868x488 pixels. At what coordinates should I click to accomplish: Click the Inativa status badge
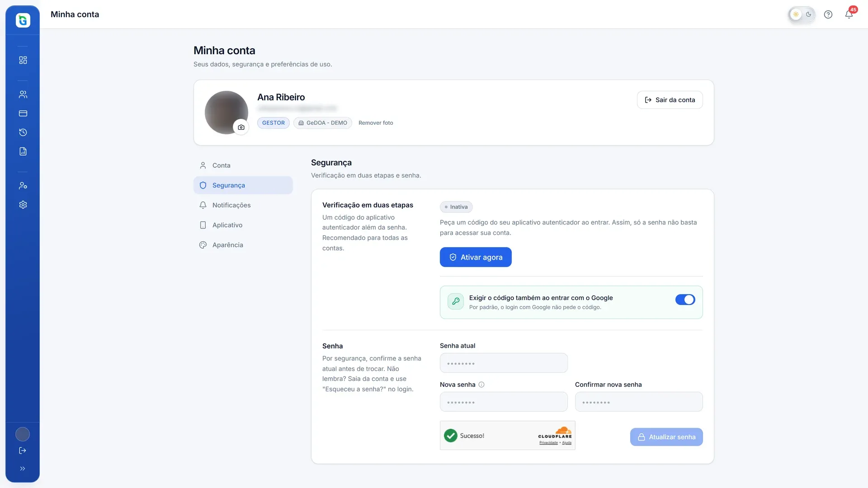(x=456, y=207)
